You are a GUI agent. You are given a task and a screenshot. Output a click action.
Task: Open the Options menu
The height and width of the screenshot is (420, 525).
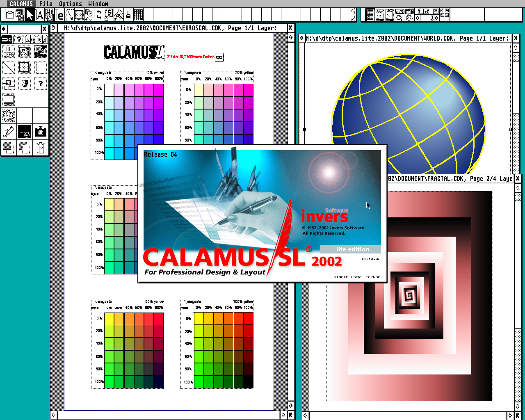tap(70, 4)
